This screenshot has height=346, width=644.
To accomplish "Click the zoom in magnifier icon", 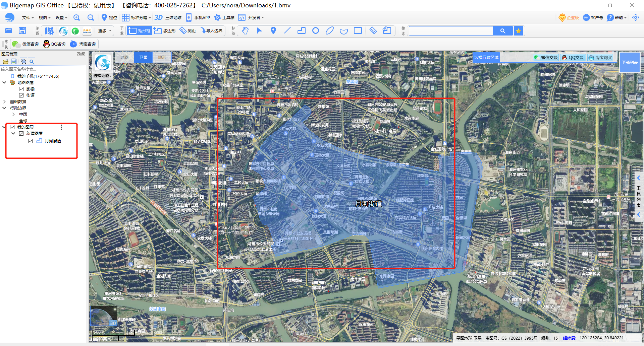I will [x=77, y=18].
